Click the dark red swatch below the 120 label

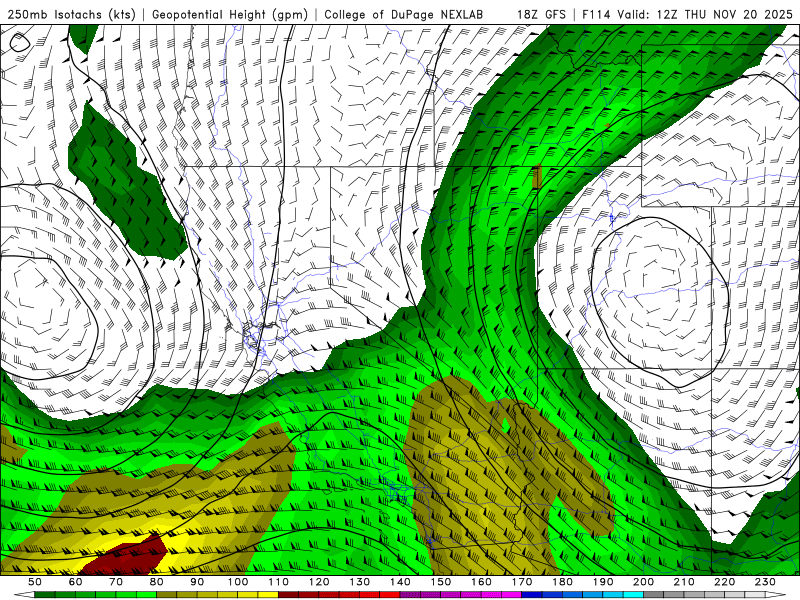click(x=329, y=595)
